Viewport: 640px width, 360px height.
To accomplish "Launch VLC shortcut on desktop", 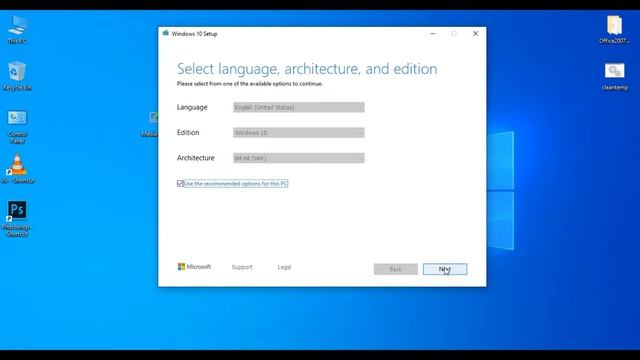I will pos(17,169).
